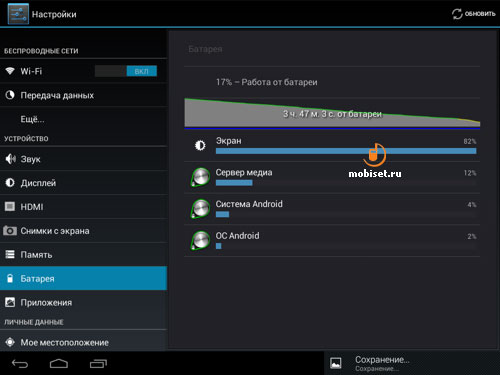
Task: Toggle the Wi-Fi ВКЛ switch
Action: (126, 71)
